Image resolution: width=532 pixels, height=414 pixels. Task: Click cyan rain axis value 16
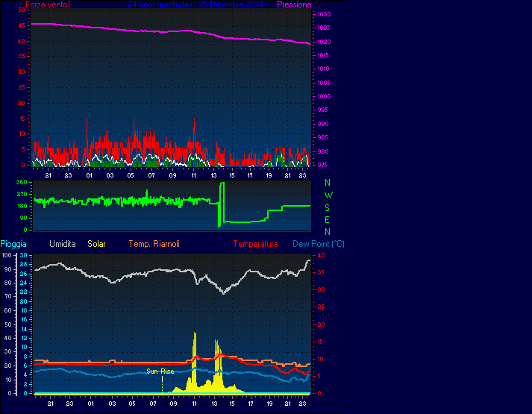click(x=23, y=319)
